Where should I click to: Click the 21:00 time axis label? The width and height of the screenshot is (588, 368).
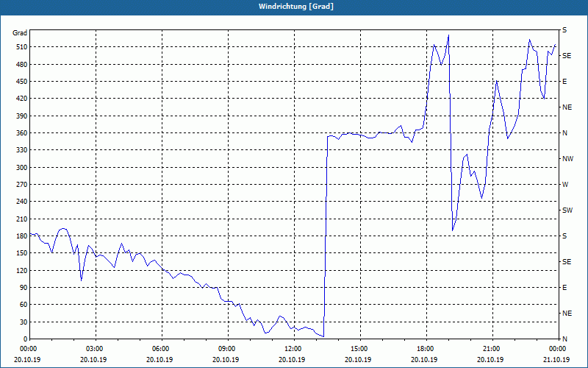(x=491, y=349)
